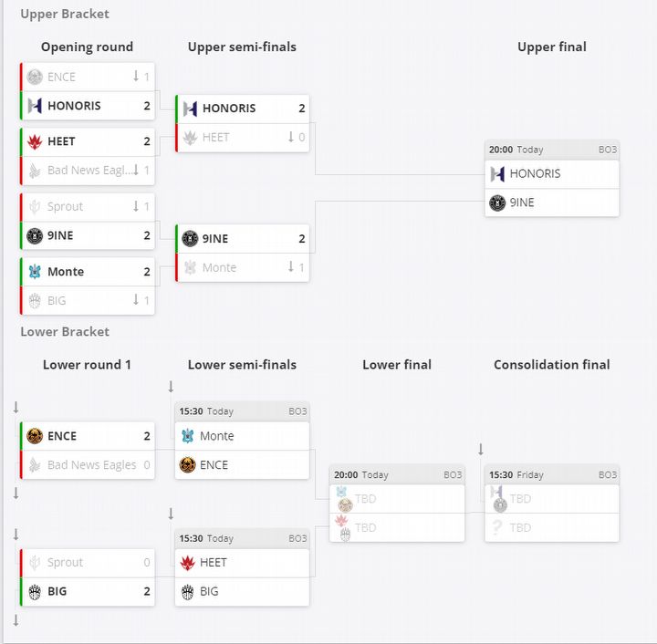Viewport: 657px width, 644px height.
Task: Click the down arrow above HEET vs BIG match
Action: click(x=171, y=514)
